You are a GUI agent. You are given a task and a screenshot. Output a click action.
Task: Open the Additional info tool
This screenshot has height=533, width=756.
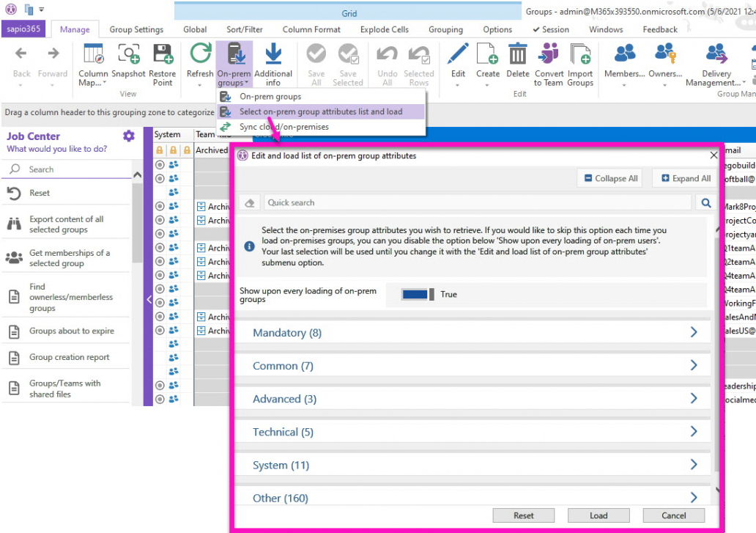(273, 65)
